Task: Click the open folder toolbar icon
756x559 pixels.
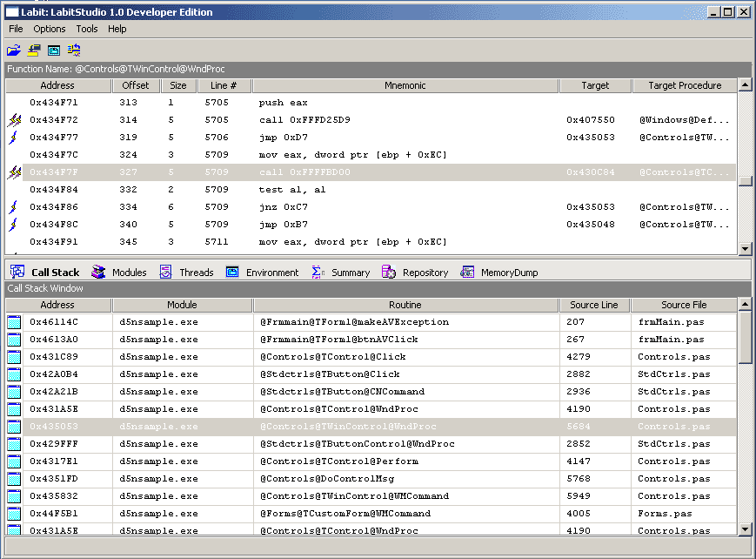Action: click(x=14, y=51)
